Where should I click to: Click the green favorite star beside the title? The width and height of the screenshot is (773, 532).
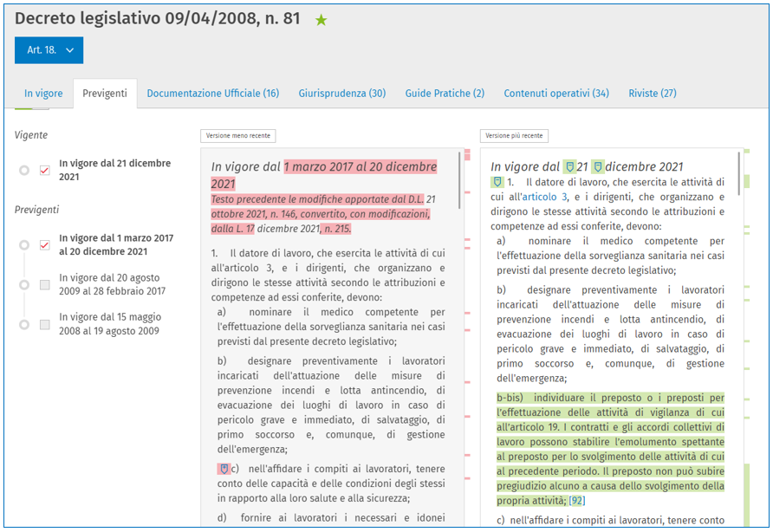click(322, 20)
